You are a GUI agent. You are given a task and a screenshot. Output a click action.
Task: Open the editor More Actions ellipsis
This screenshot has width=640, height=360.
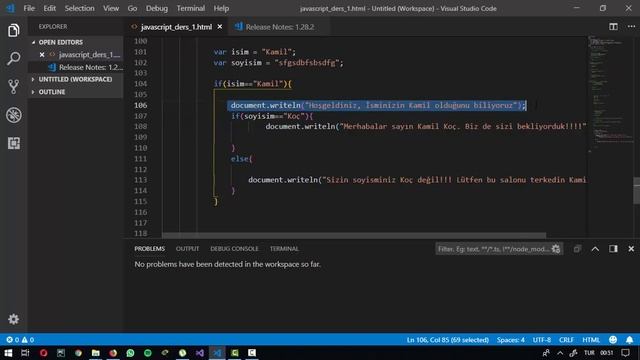pyautogui.click(x=631, y=27)
